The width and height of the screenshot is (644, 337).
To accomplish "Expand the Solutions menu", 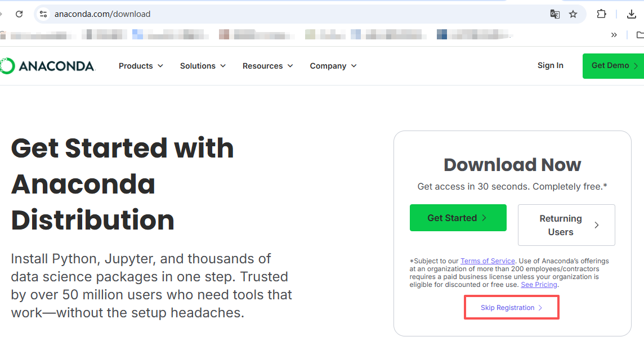I will point(203,66).
